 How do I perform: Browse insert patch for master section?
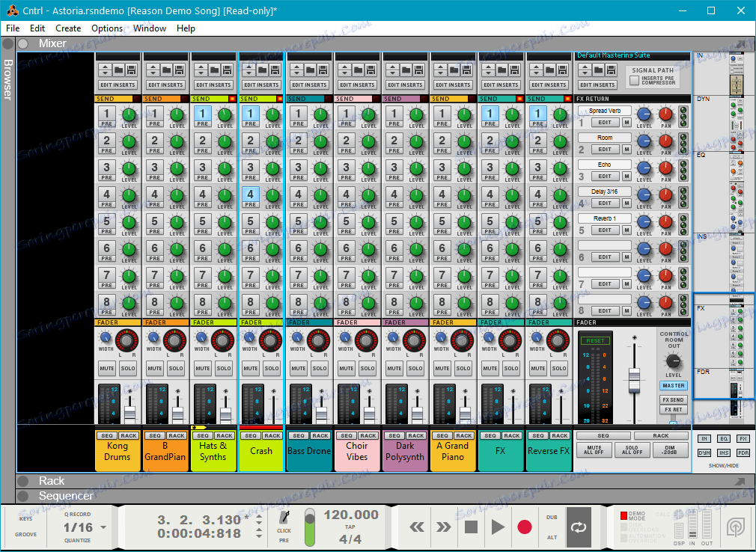[597, 70]
